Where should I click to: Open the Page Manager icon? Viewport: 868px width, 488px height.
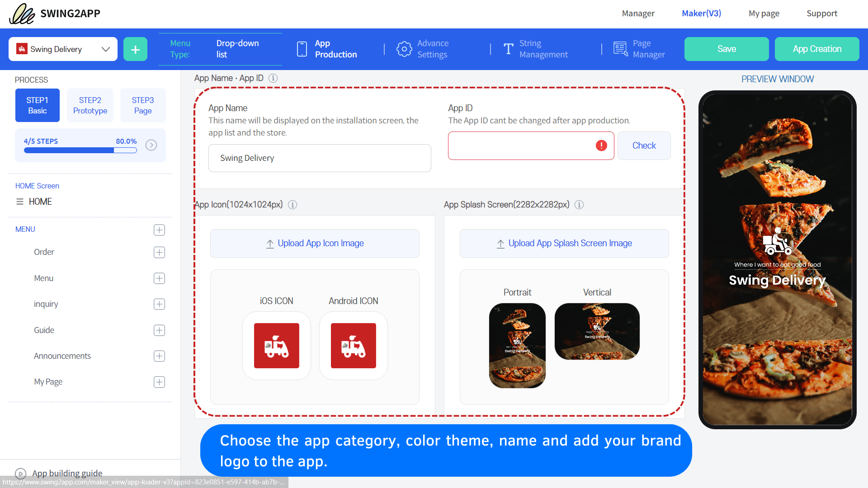point(620,49)
